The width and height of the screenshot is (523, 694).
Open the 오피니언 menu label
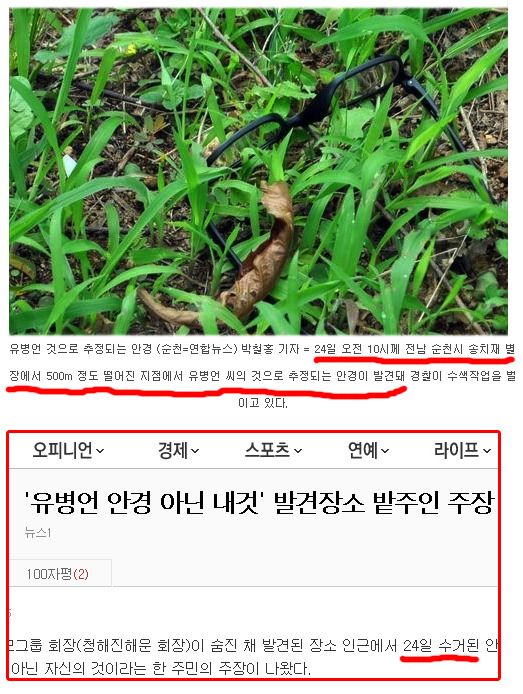pyautogui.click(x=62, y=450)
